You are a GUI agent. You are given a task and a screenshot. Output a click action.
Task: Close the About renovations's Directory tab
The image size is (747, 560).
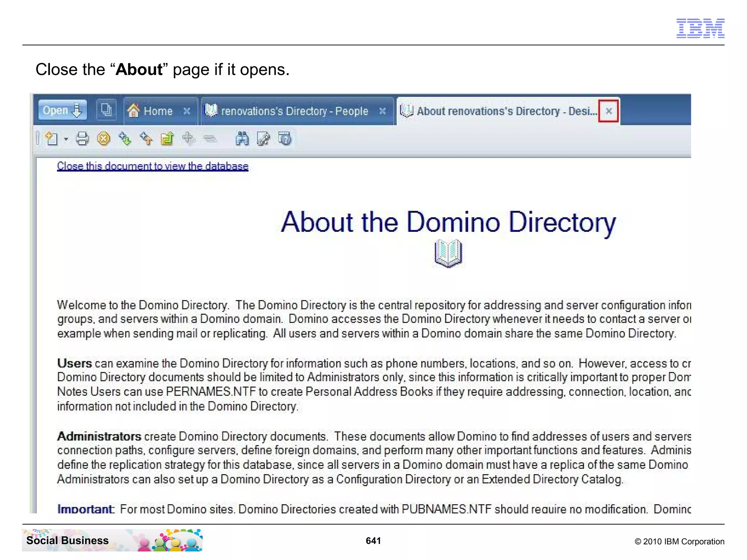click(x=608, y=111)
